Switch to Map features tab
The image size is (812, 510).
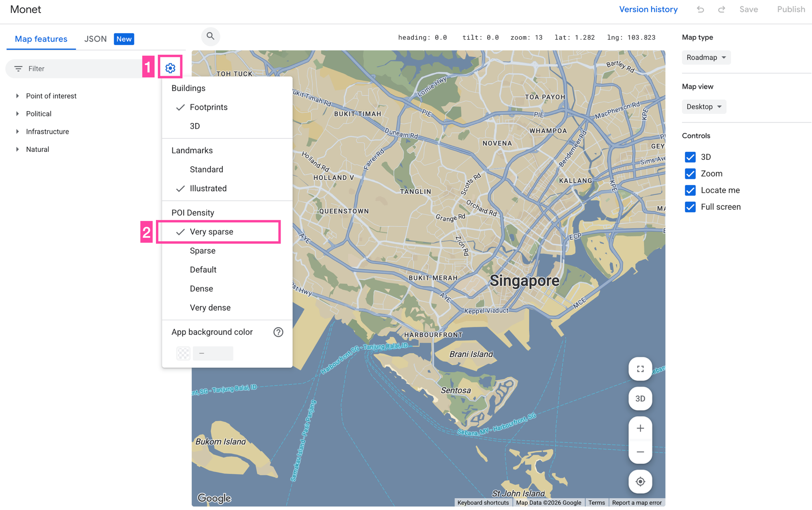pyautogui.click(x=41, y=39)
